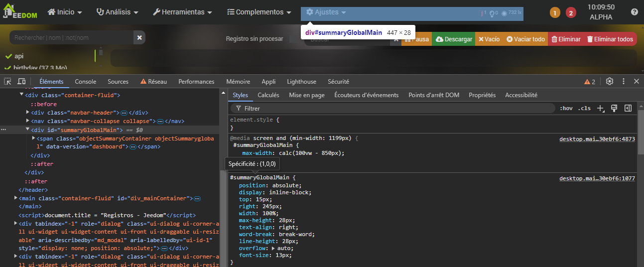Toggle the device toolbar icon in DevTools

tap(21, 81)
